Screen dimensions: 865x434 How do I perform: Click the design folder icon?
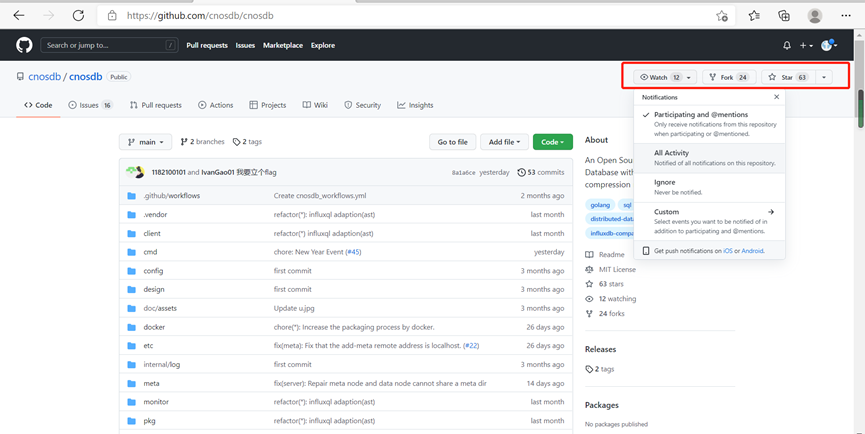click(131, 290)
